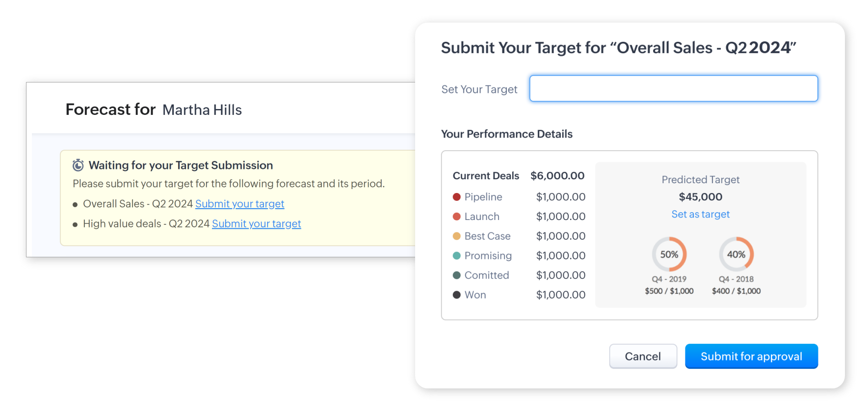Screen dimensions: 868x411
Task: Click the dark green Comitted stage dot
Action: (x=456, y=275)
